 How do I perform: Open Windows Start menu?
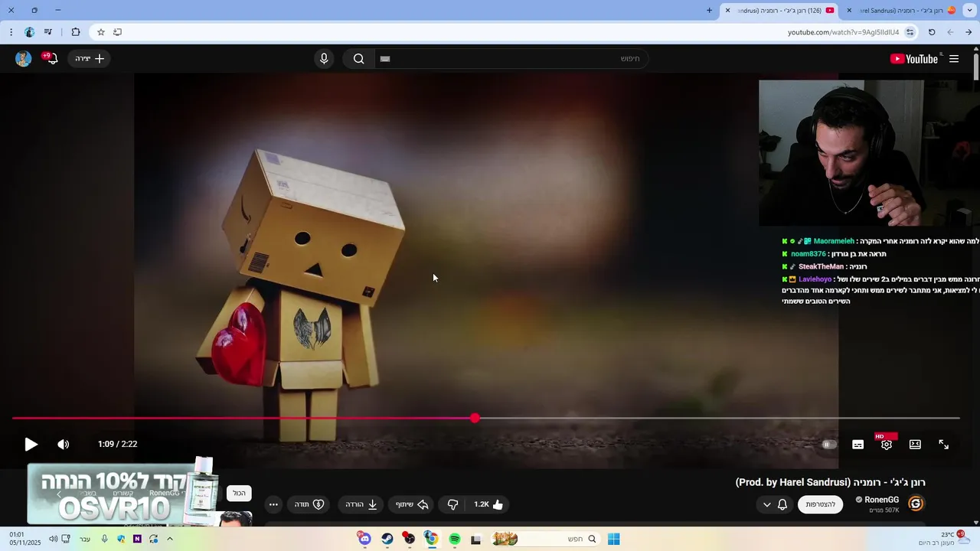click(613, 539)
